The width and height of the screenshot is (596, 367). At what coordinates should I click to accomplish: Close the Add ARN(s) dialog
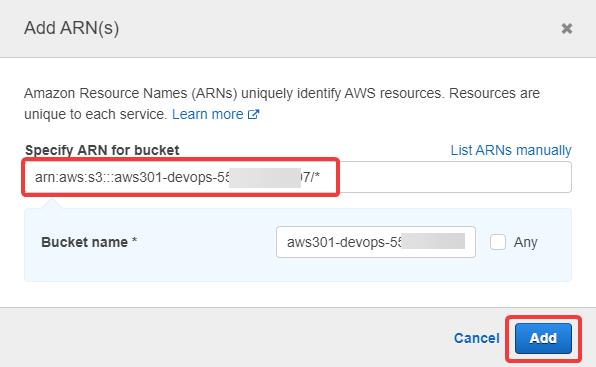coord(567,28)
